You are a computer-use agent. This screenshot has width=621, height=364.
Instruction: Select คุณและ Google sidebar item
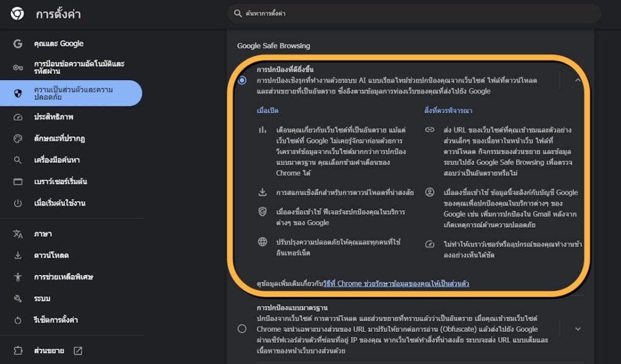point(59,44)
